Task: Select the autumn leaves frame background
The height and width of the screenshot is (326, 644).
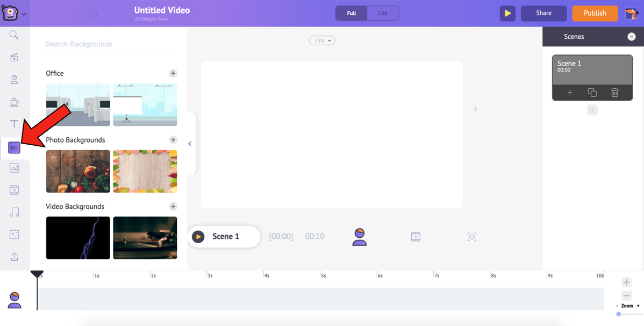Action: point(145,172)
